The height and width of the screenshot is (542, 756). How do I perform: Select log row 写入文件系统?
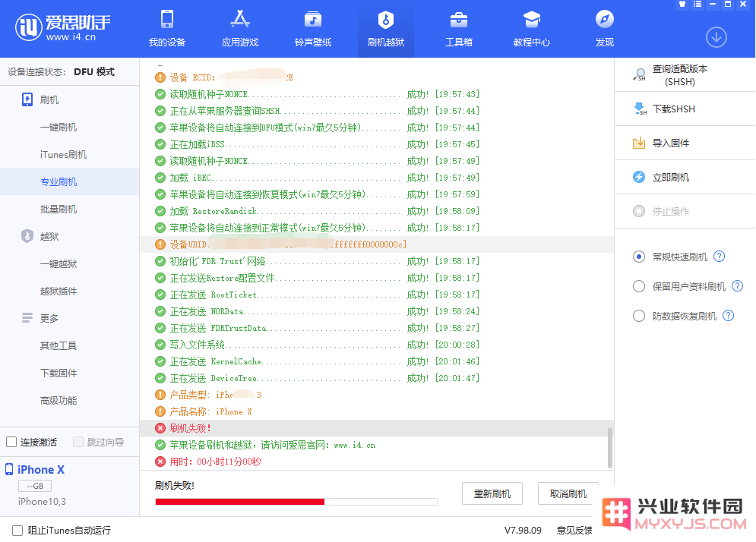pyautogui.click(x=377, y=345)
